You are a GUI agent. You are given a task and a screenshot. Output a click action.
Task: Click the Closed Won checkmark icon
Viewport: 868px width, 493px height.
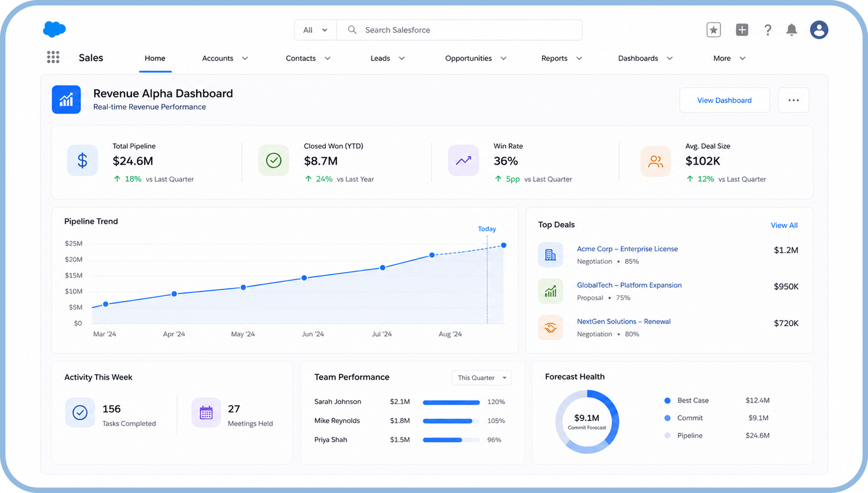click(274, 160)
